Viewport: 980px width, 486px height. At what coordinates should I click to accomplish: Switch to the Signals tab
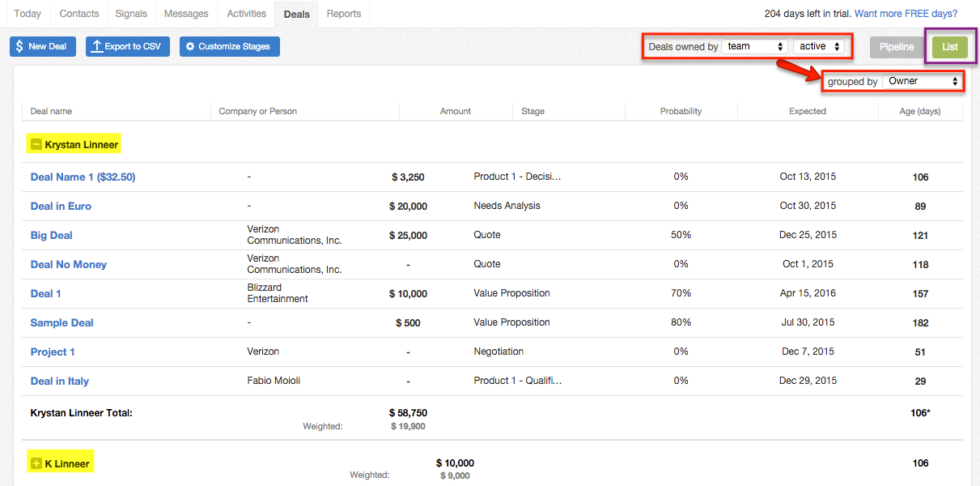coord(131,14)
